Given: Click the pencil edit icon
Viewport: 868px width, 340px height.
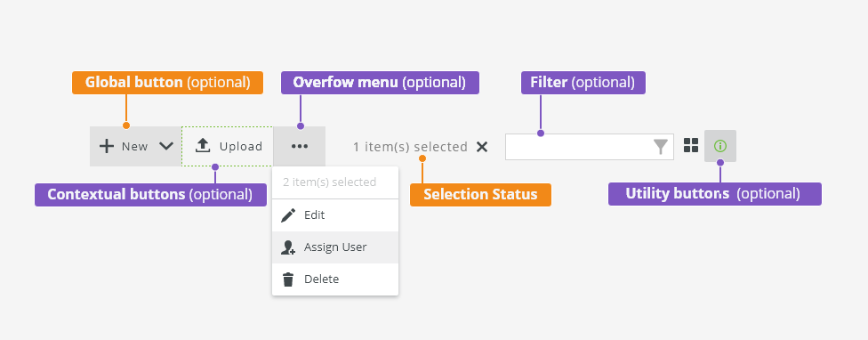Looking at the screenshot, I should [288, 215].
